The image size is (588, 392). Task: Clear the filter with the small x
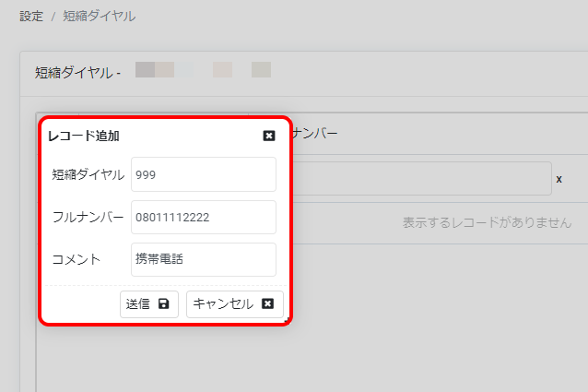[x=559, y=179]
